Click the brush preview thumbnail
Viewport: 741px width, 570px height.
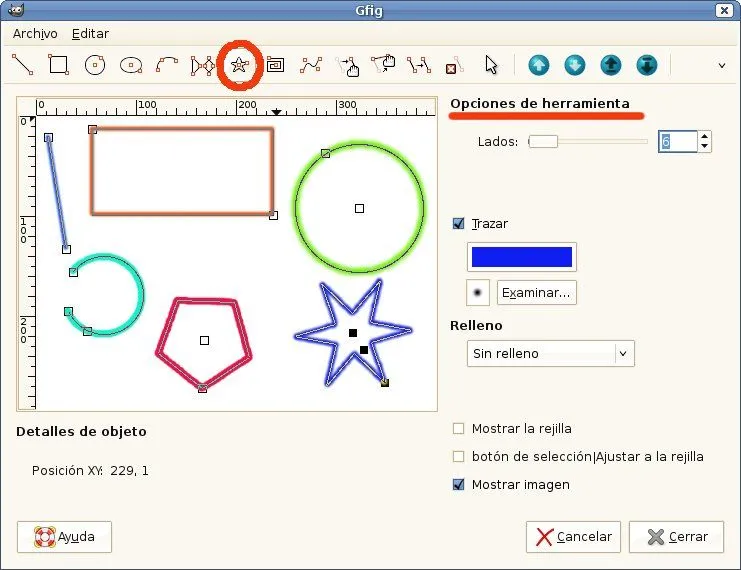click(477, 293)
